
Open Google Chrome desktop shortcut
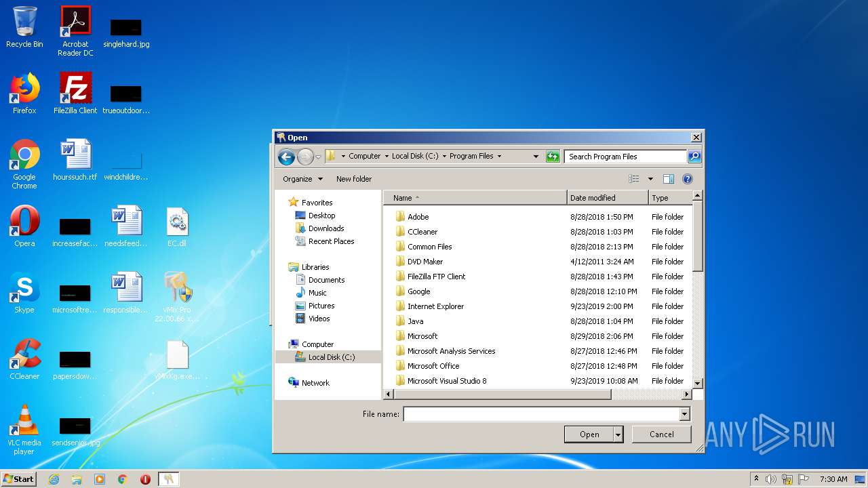point(24,164)
